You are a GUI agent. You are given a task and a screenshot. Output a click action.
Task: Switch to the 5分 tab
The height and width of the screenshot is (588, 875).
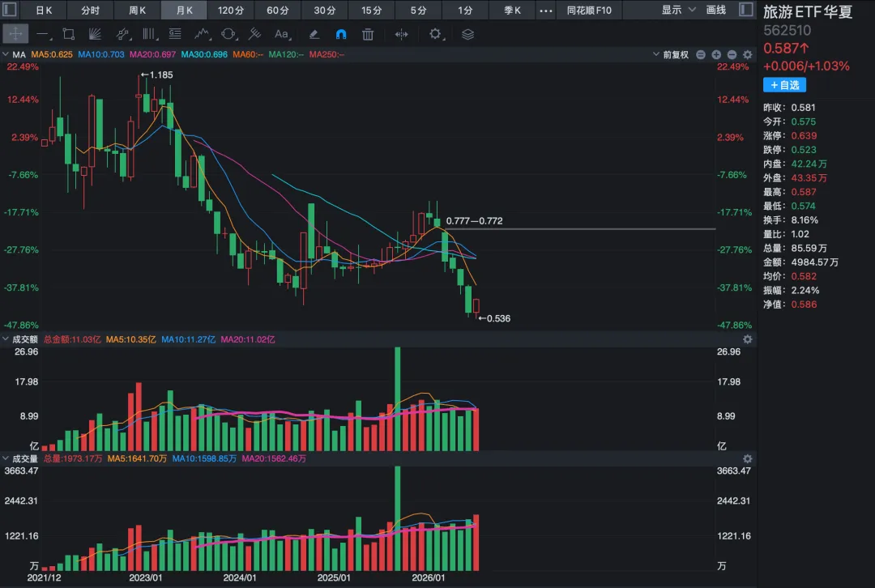419,10
